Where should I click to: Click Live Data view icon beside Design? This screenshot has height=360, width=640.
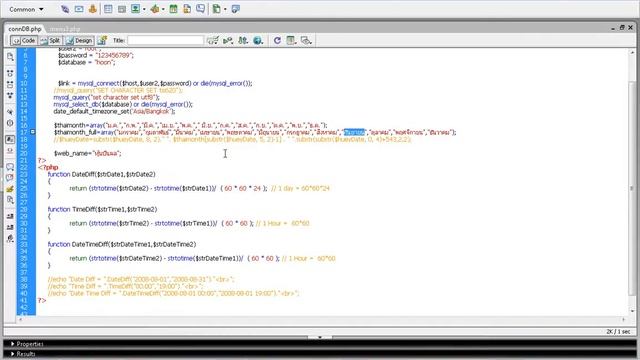pyautogui.click(x=102, y=40)
